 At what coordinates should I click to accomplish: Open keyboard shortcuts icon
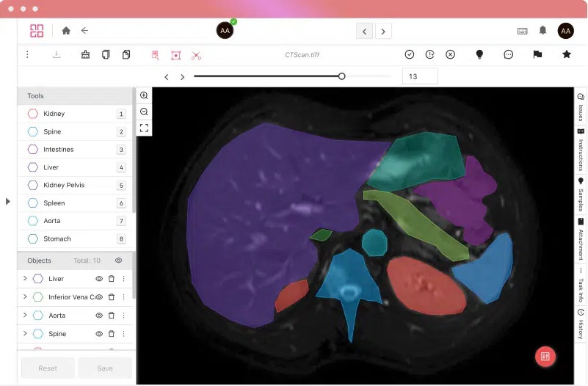[522, 31]
